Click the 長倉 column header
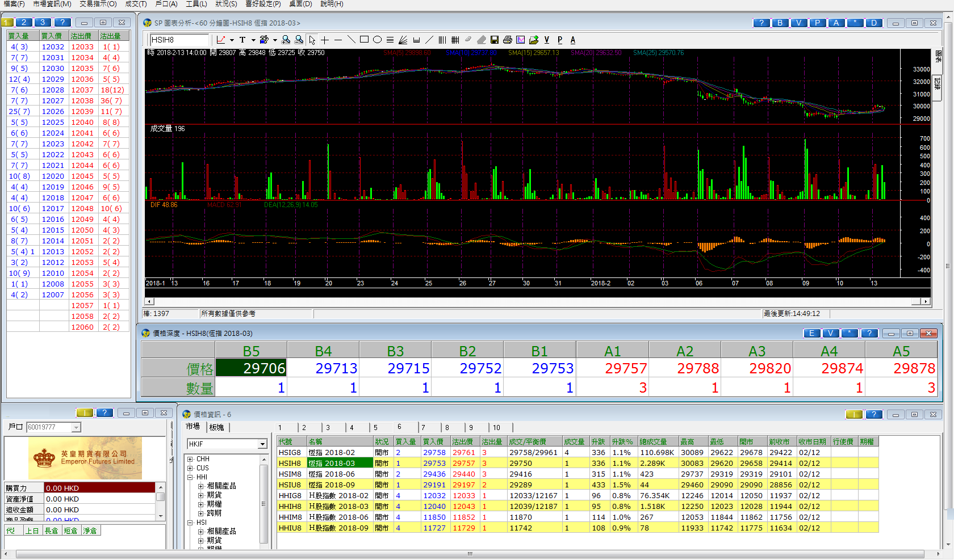 pyautogui.click(x=52, y=530)
